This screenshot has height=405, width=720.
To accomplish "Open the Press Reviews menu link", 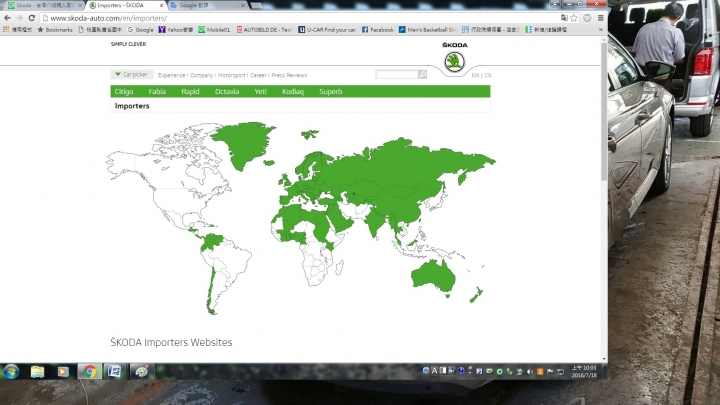I will (x=289, y=75).
